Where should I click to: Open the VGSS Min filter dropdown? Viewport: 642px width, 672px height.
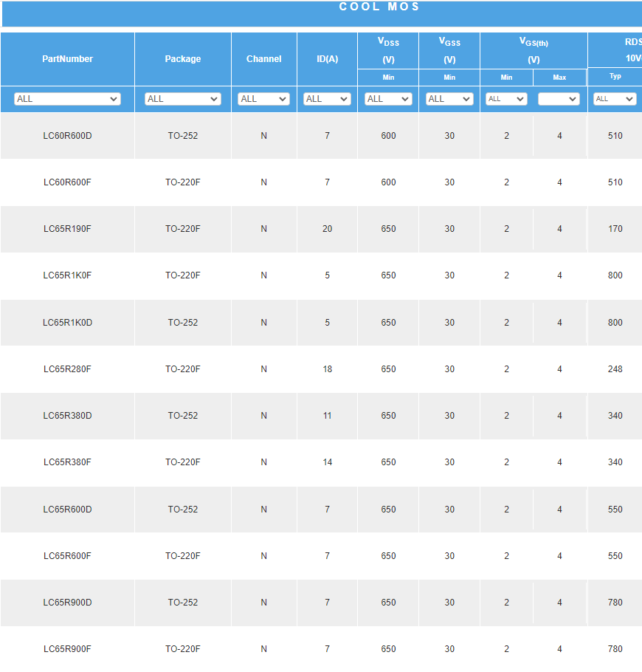(x=449, y=99)
